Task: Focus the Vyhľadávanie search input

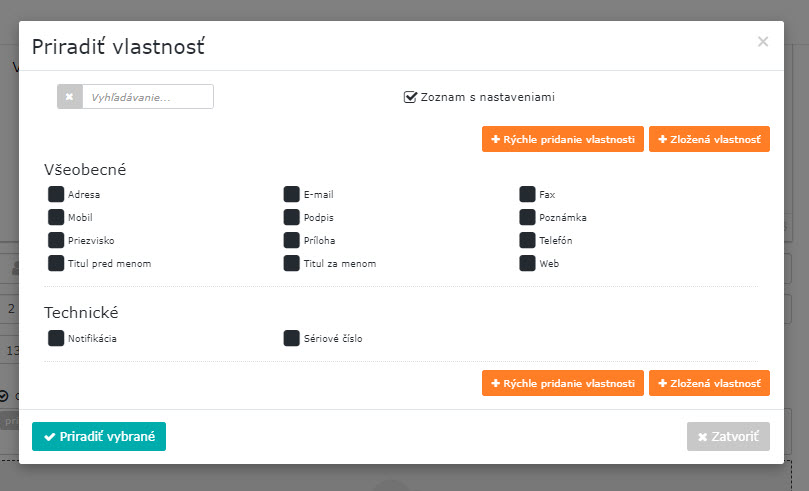Action: point(148,97)
